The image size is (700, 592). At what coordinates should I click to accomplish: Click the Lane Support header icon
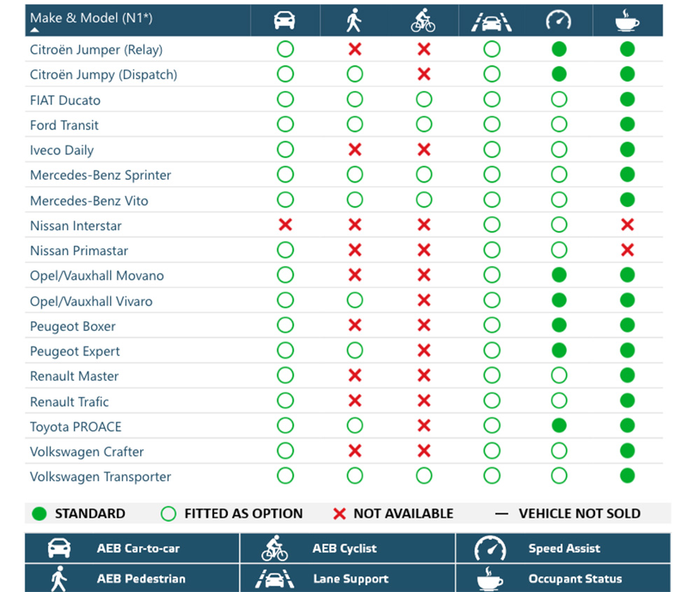tap(491, 21)
